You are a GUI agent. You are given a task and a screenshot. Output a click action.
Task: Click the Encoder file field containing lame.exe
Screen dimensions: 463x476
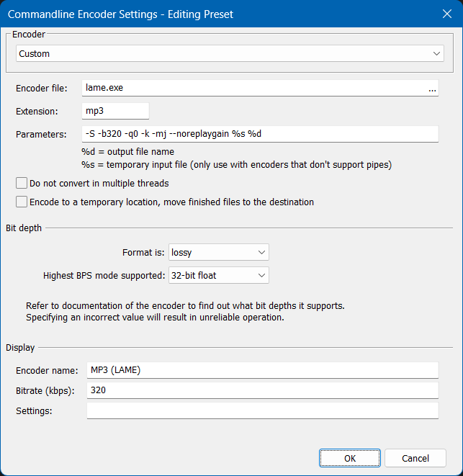[252, 88]
